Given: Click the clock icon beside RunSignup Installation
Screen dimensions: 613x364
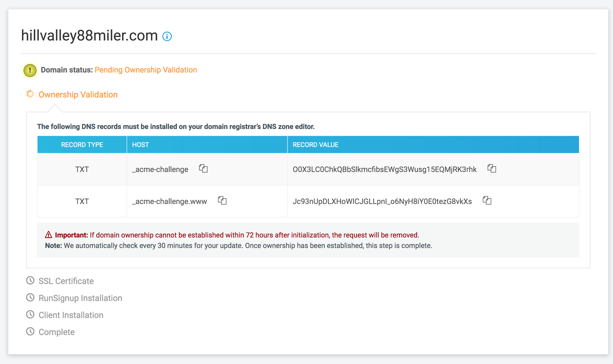Looking at the screenshot, I should click(x=30, y=297).
